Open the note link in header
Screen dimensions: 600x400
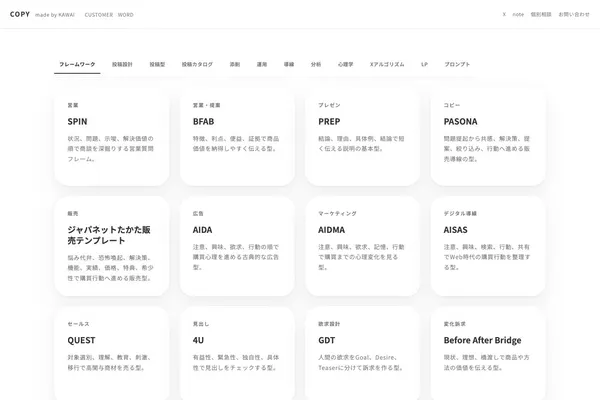pos(518,15)
